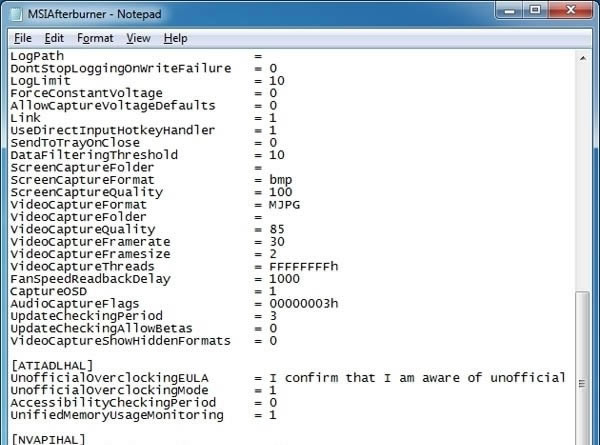Click the Notepad icon in title bar

click(16, 14)
